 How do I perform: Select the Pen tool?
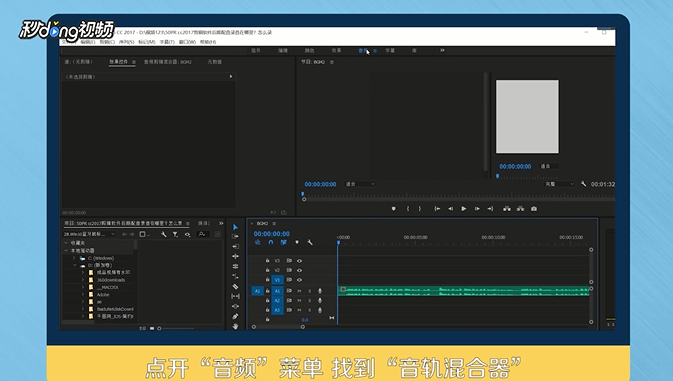(235, 316)
